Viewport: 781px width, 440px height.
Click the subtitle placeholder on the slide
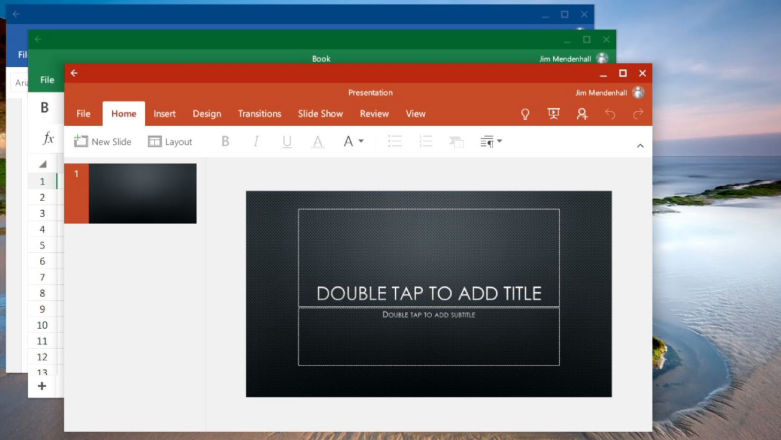[429, 337]
